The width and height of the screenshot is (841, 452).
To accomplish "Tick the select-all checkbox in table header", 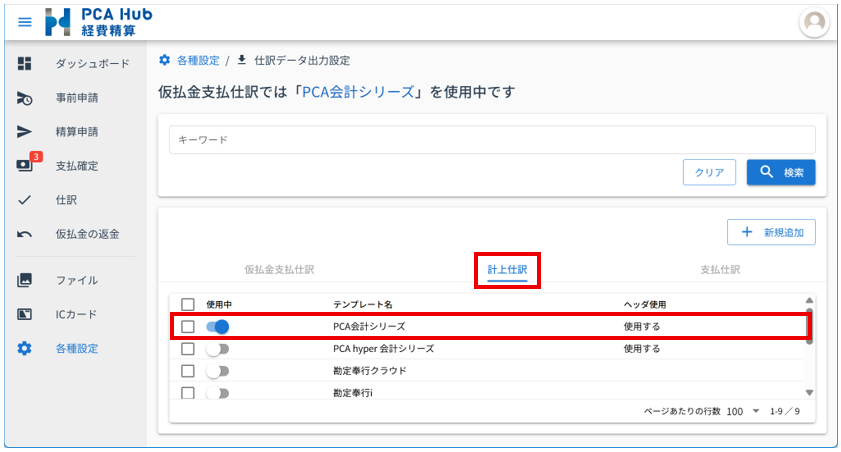I will (x=187, y=304).
